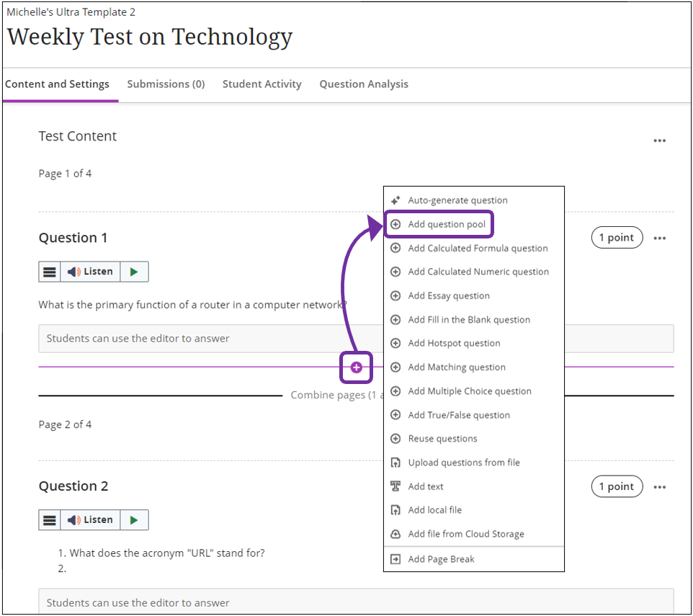Screen dimensions: 693x616
Task: Open Question 2 Listen hamburger menu
Action: 49,519
